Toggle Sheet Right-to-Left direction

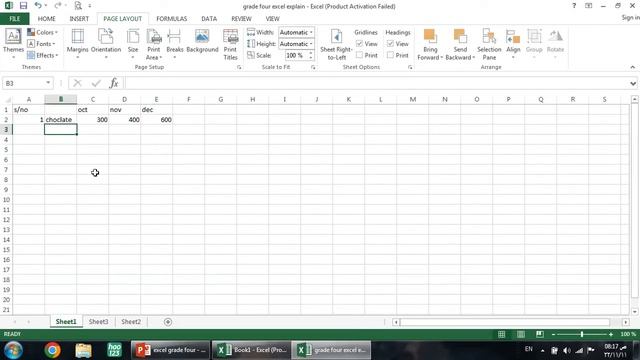[336, 44]
